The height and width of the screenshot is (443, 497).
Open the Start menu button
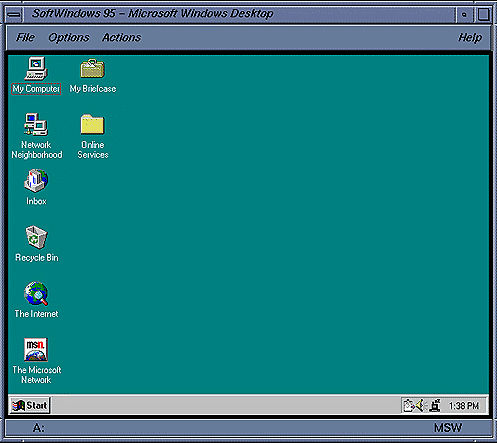pyautogui.click(x=30, y=405)
